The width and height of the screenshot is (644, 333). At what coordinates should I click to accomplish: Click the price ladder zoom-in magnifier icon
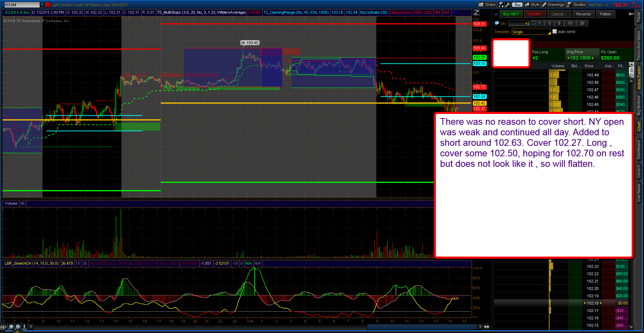coord(631,65)
